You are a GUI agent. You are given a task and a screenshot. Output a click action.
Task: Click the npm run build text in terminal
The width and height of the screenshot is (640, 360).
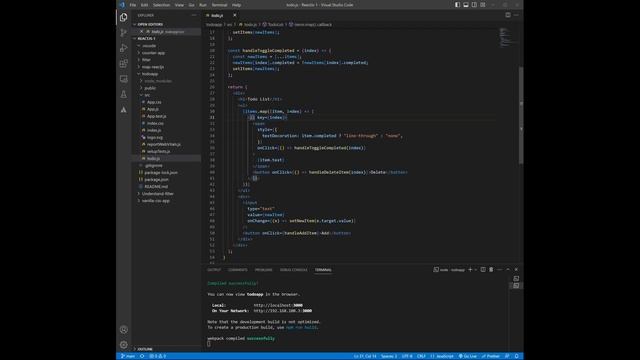[x=301, y=327]
